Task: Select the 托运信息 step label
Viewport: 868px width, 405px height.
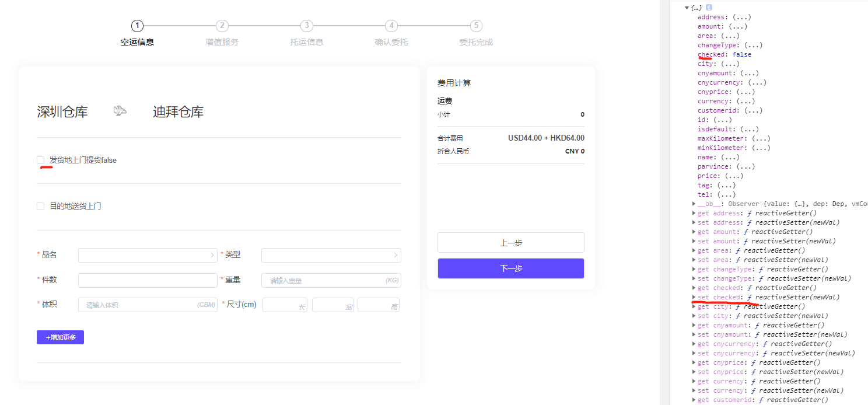Action: [306, 41]
